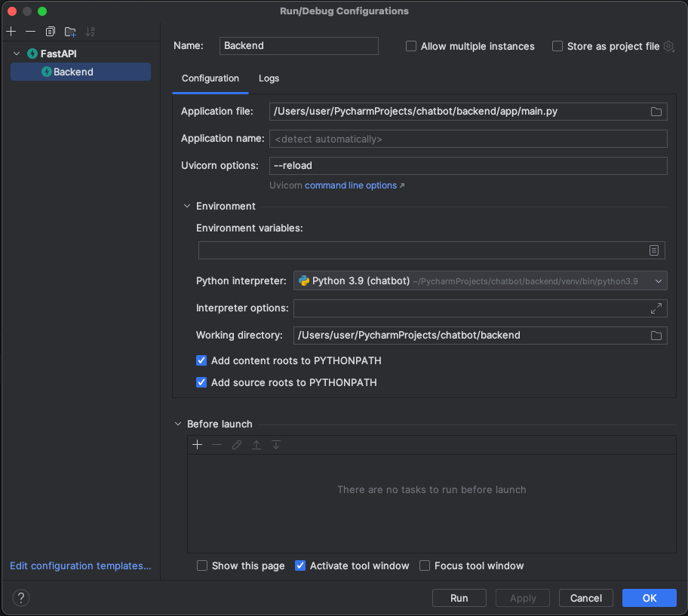Click the Uvicorn options field
The width and height of the screenshot is (688, 616).
(468, 166)
